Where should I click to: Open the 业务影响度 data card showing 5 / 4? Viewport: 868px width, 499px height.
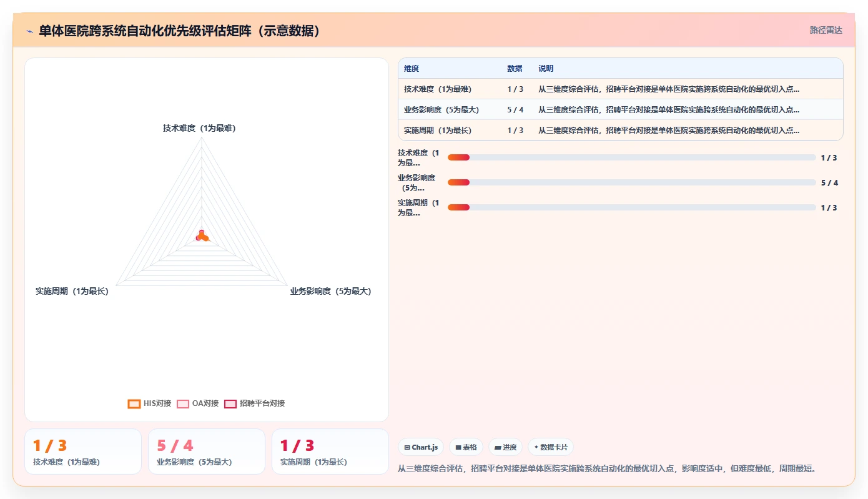click(x=207, y=452)
